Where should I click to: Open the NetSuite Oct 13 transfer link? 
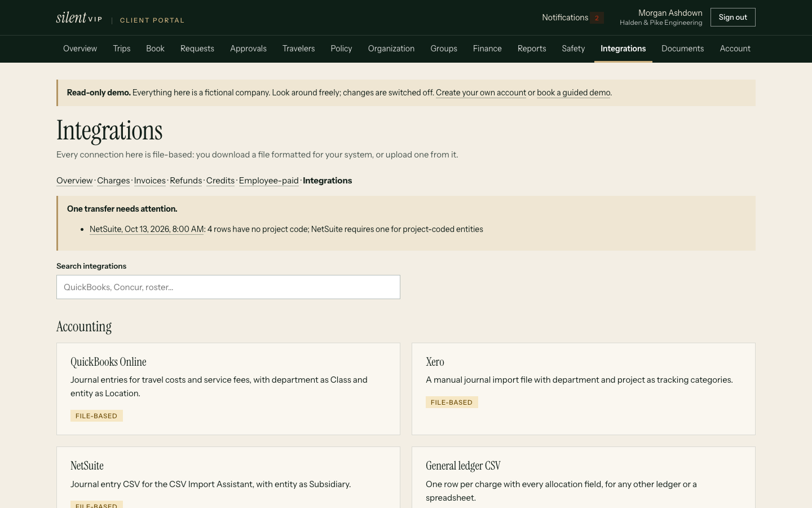[x=147, y=229]
